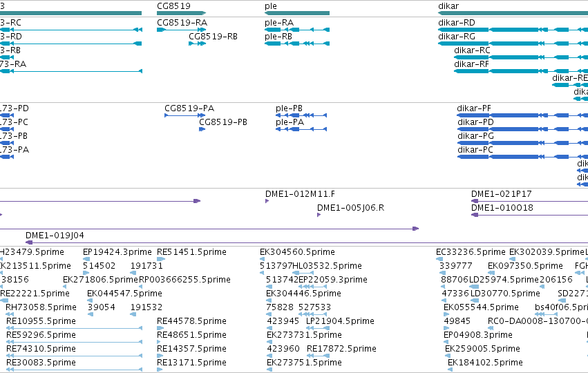Viewport: 588px width, 373px height.
Task: Select the EC33236.5prime EST label
Action: [x=471, y=252]
